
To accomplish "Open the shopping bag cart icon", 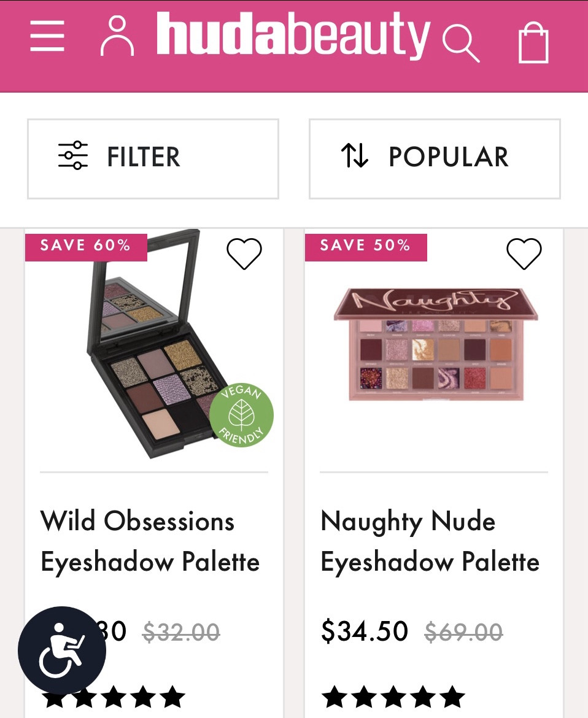I will pos(533,42).
